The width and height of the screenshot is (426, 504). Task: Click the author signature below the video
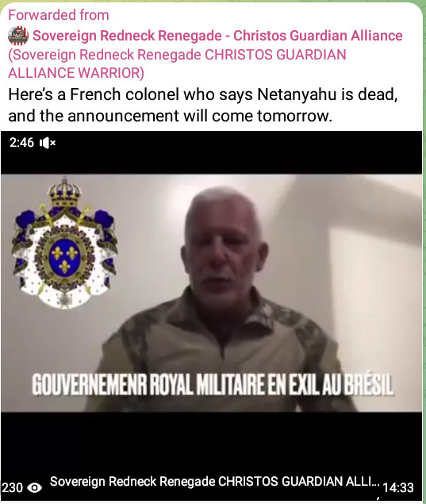click(214, 482)
